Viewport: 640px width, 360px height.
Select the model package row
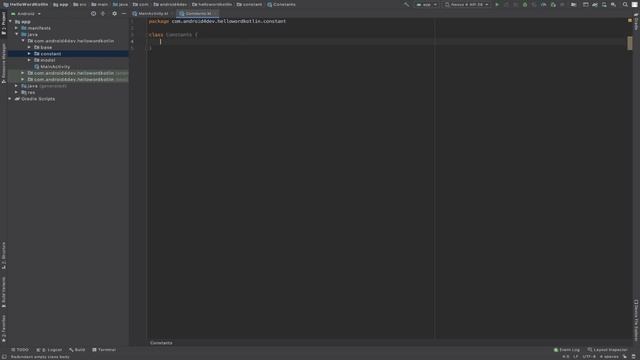point(68,60)
